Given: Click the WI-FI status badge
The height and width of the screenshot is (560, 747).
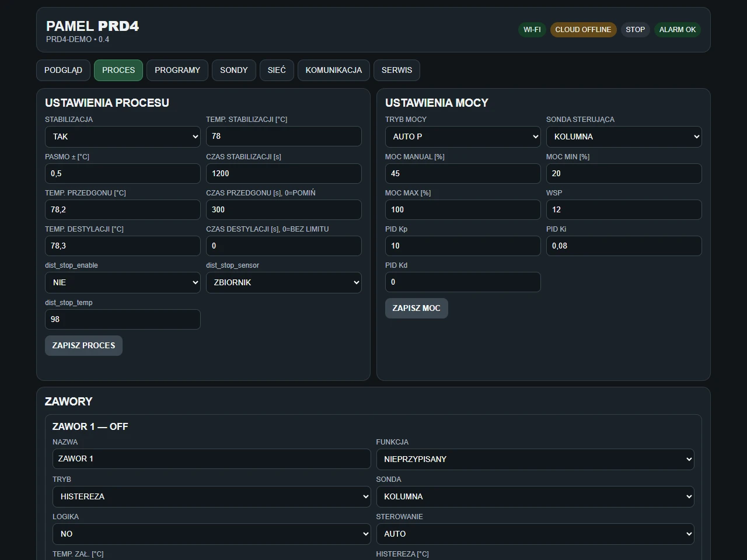Looking at the screenshot, I should [532, 30].
